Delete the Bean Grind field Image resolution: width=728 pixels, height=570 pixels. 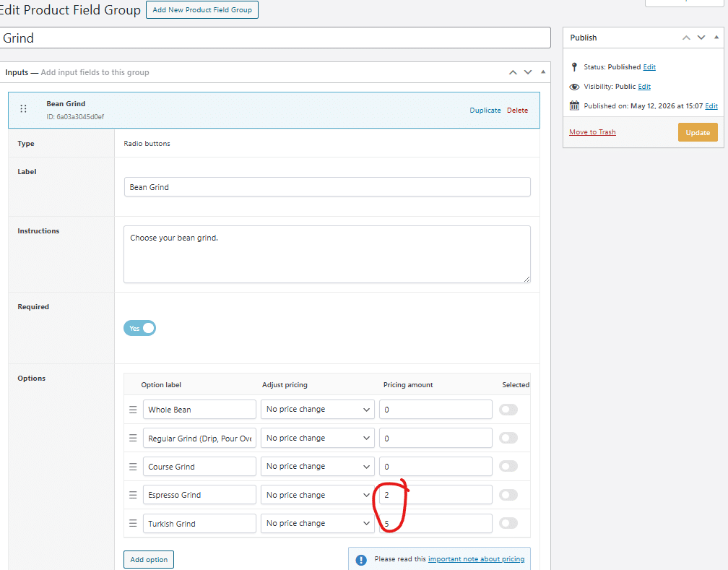coord(517,110)
